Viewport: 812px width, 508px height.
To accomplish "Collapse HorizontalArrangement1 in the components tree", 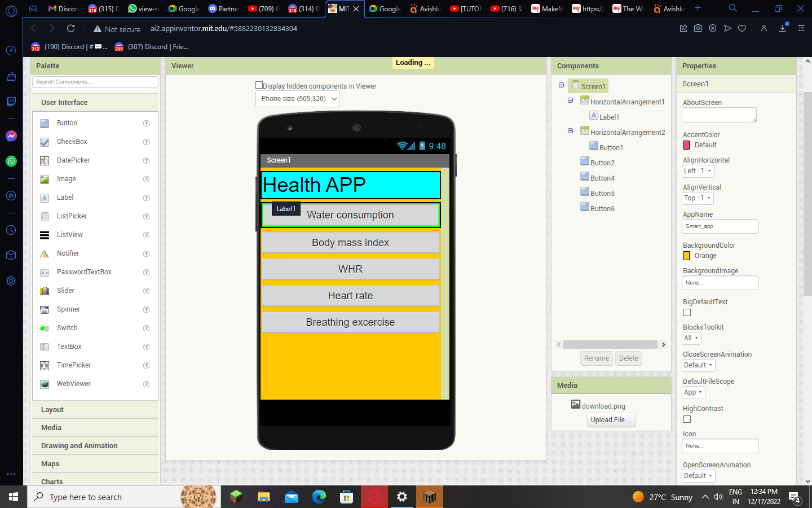I will point(570,101).
